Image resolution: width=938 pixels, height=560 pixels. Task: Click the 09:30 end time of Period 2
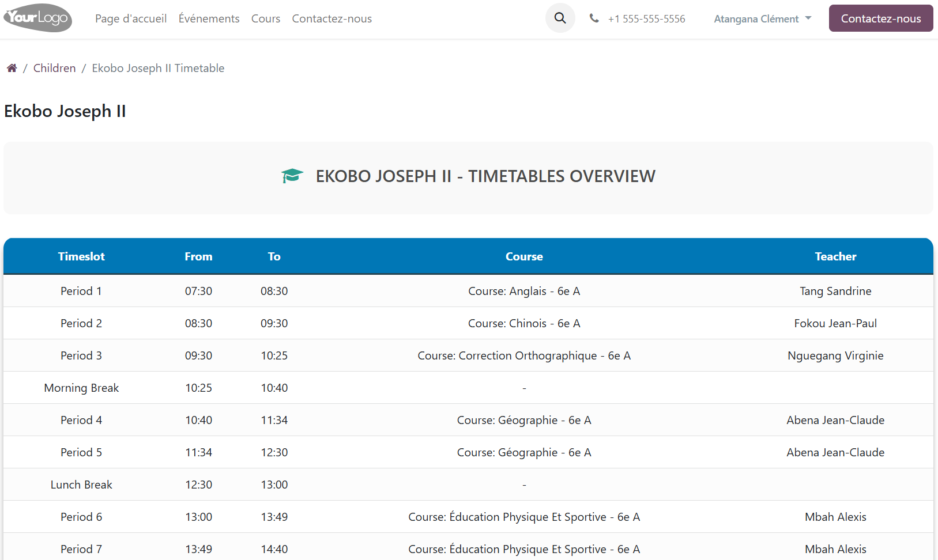(274, 323)
